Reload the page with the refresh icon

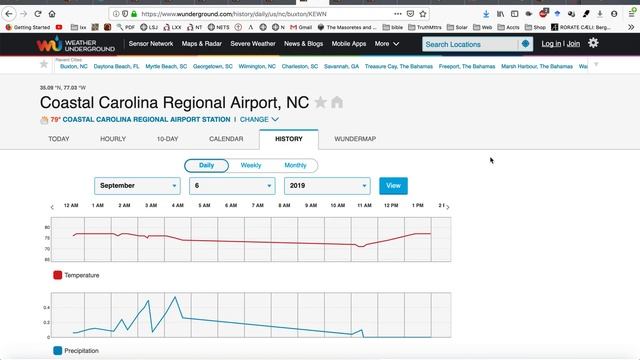(x=38, y=14)
